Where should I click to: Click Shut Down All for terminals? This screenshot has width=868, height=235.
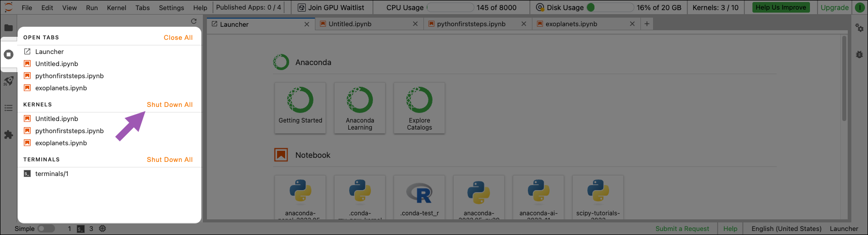tap(170, 159)
